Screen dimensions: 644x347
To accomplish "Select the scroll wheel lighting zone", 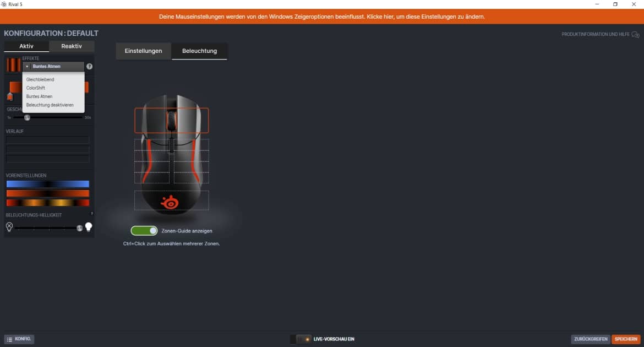I will [171, 120].
